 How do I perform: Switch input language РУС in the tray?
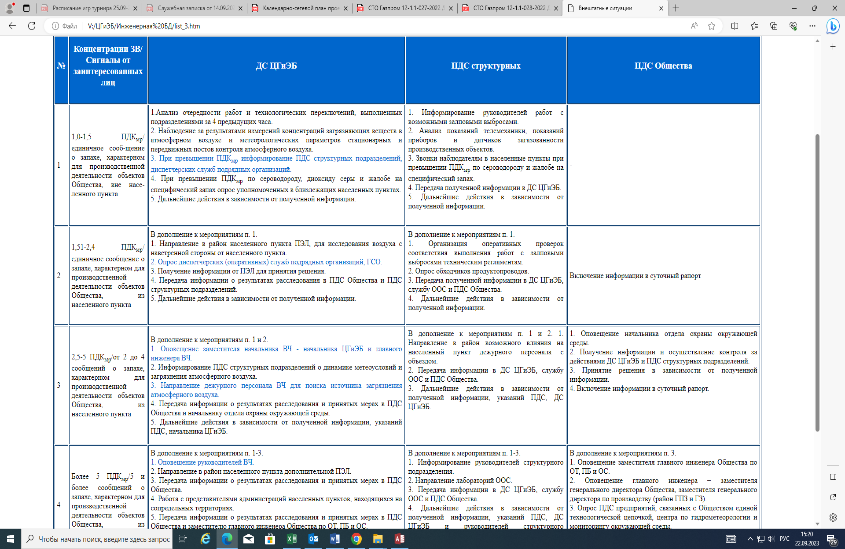point(785,539)
